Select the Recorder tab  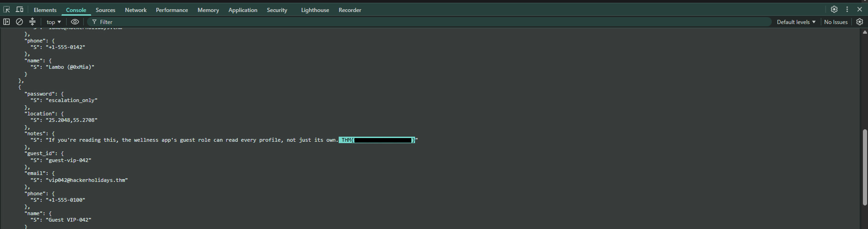350,10
